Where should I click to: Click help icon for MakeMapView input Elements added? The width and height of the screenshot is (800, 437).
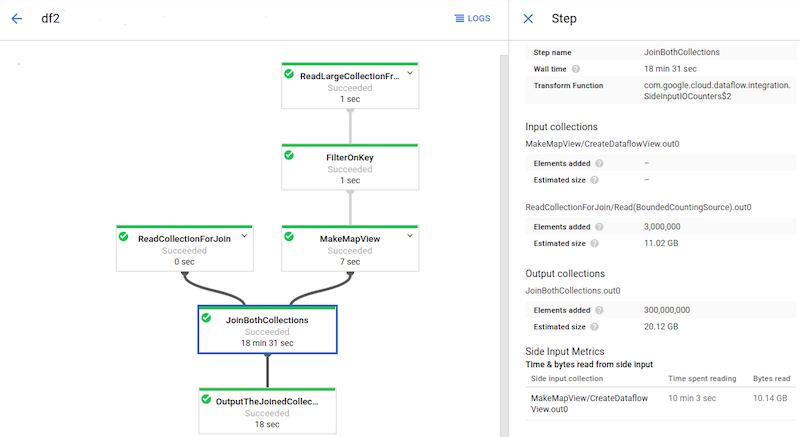[x=599, y=163]
